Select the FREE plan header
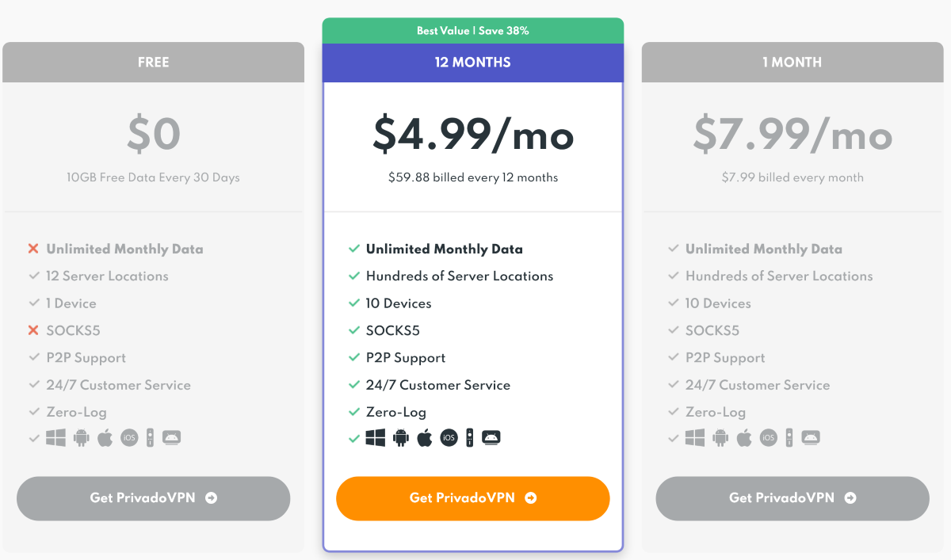951x560 pixels. click(153, 63)
